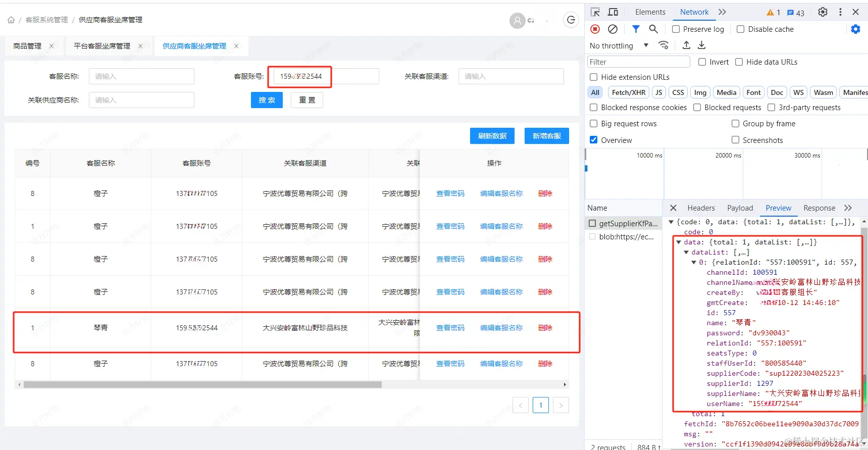
Task: Collapse the dataList array node
Action: 686,252
